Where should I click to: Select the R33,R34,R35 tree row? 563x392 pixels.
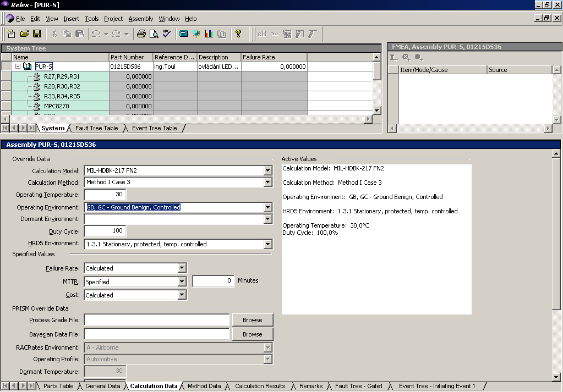click(x=62, y=96)
